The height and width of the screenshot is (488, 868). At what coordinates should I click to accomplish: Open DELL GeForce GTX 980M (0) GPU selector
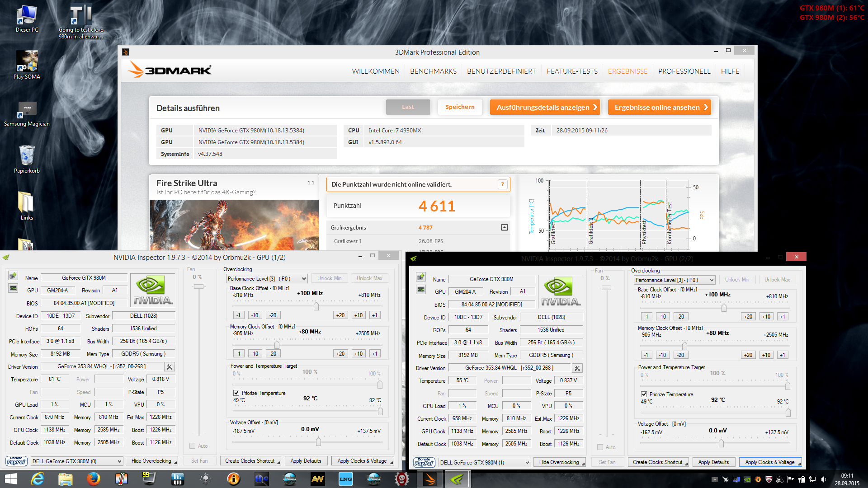click(x=77, y=461)
